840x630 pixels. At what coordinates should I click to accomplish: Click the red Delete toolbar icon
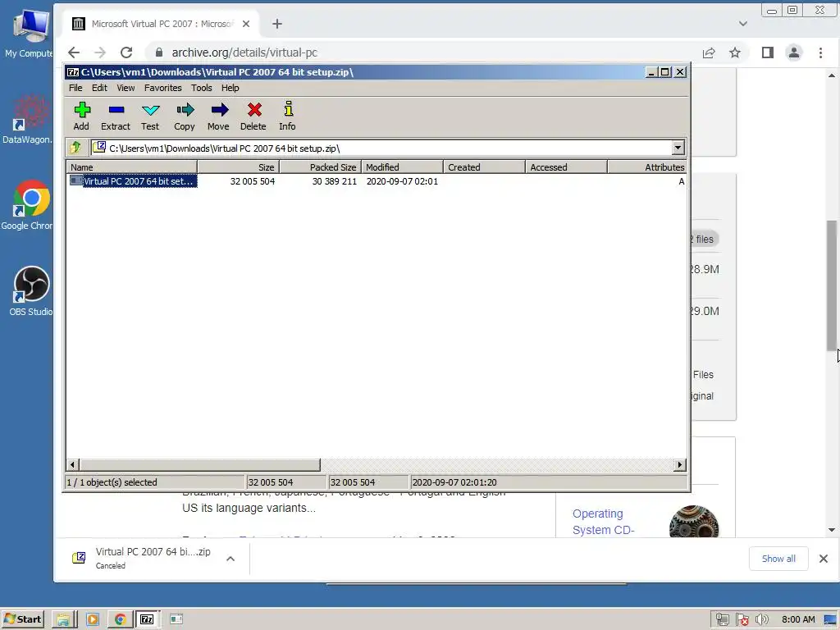253,116
